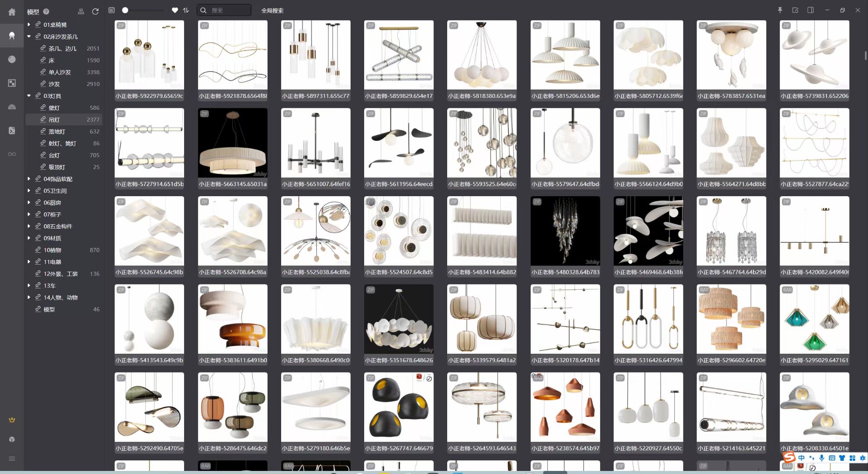Open Sogou settings icon at toolbar end

point(862,458)
